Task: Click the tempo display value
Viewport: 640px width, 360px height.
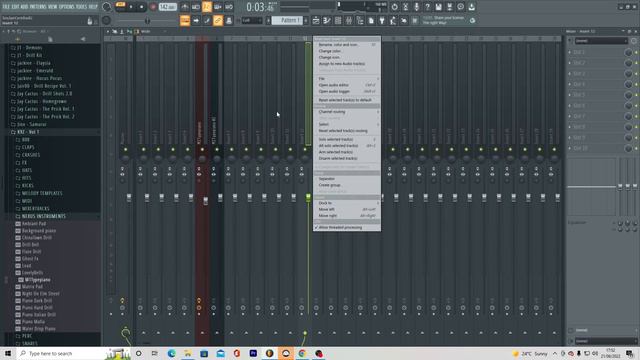Action: click(x=168, y=7)
